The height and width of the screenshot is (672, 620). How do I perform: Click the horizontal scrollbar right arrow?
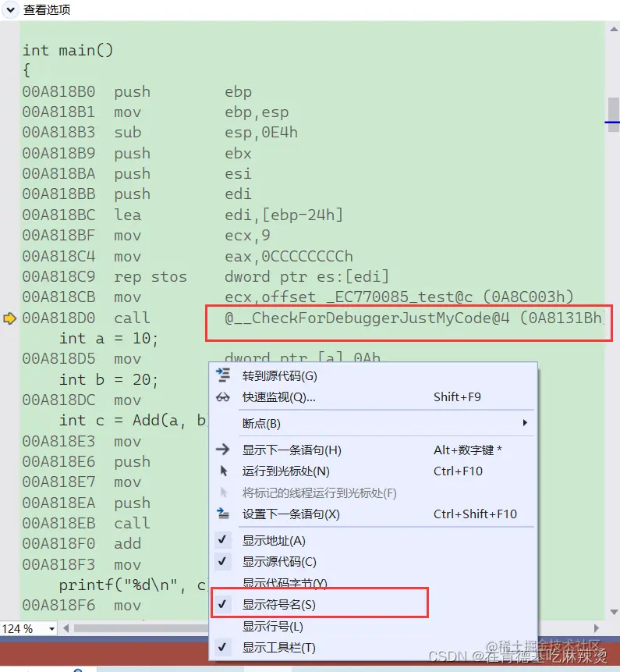[x=596, y=629]
